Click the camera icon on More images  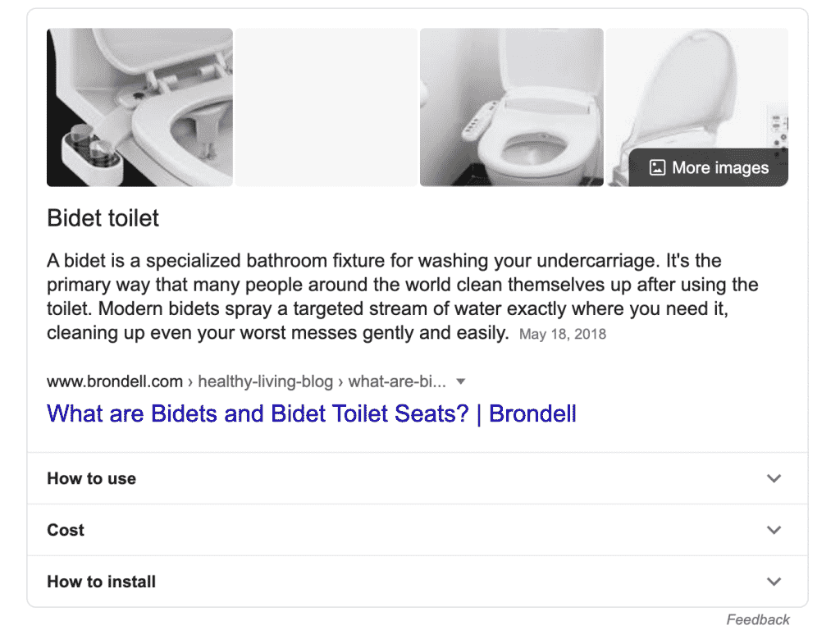coord(655,167)
